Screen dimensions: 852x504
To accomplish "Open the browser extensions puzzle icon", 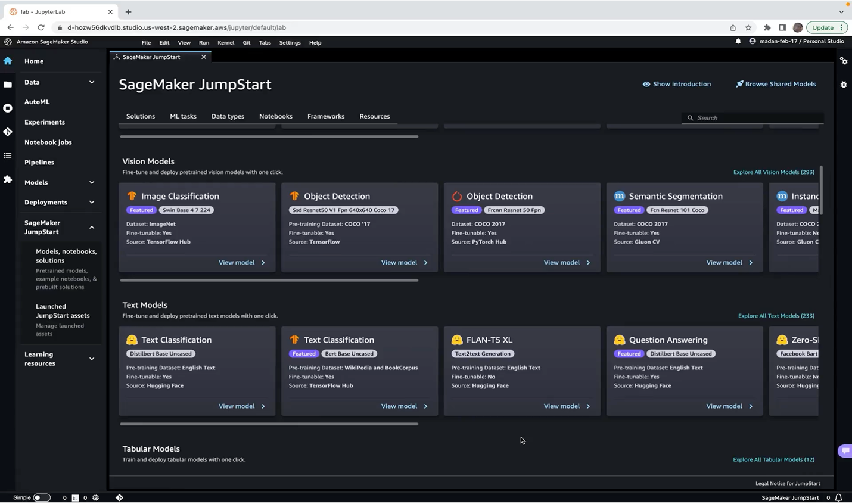I will pos(767,27).
